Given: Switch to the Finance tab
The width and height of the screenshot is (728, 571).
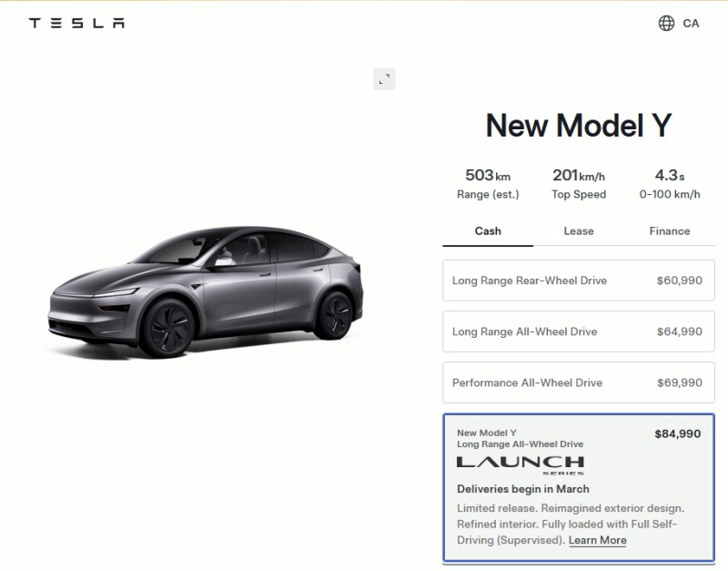Looking at the screenshot, I should click(670, 231).
